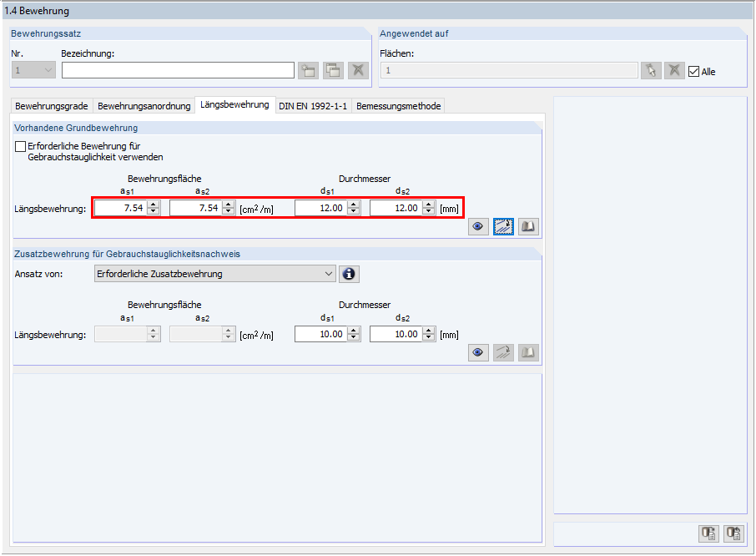Viewport: 756px width, 556px height.
Task: Click the highlighted hatching selection icon
Action: [x=503, y=226]
